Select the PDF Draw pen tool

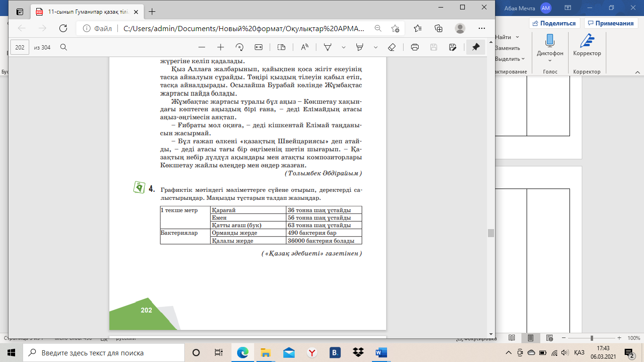tap(327, 47)
